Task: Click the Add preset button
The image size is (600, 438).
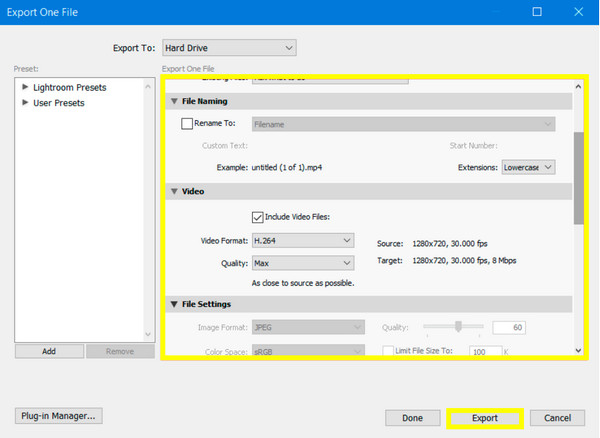Action: (49, 351)
